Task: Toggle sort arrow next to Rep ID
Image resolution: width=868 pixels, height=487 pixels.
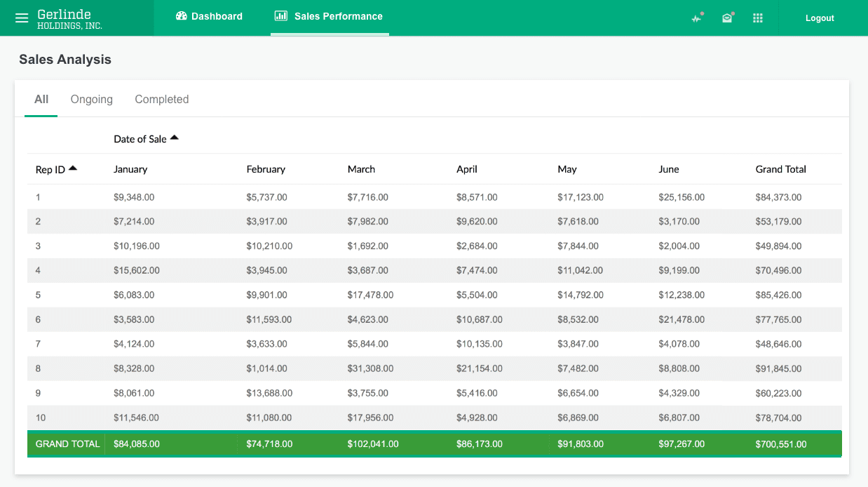Action: tap(73, 168)
